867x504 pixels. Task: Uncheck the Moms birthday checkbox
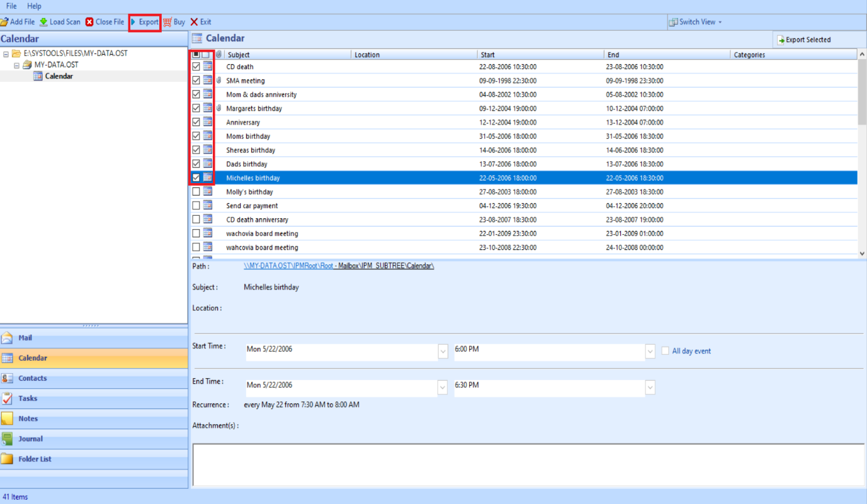[196, 135]
